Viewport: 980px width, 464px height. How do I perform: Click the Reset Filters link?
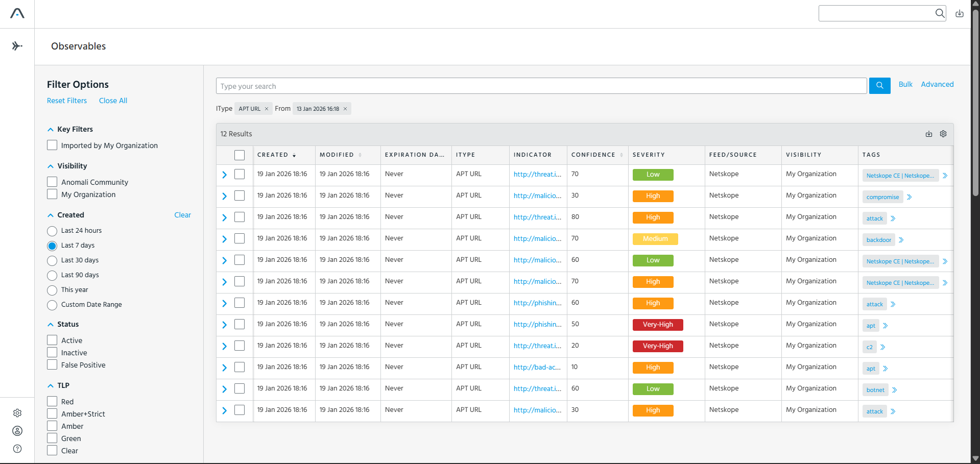(67, 101)
